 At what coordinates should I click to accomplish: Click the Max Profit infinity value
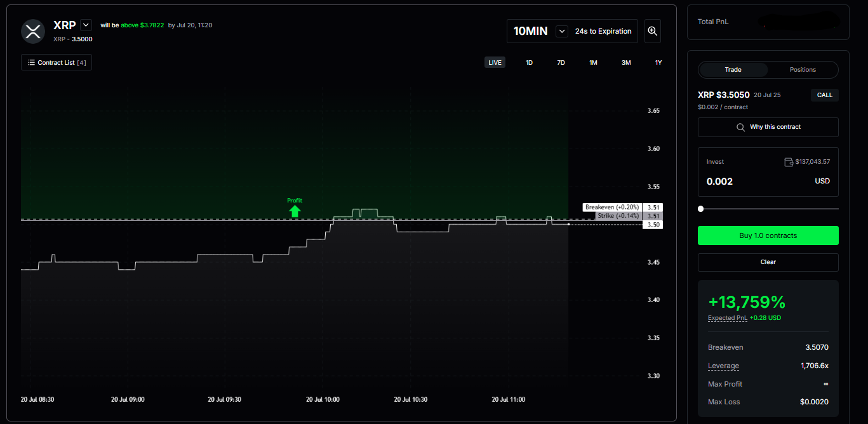point(825,384)
